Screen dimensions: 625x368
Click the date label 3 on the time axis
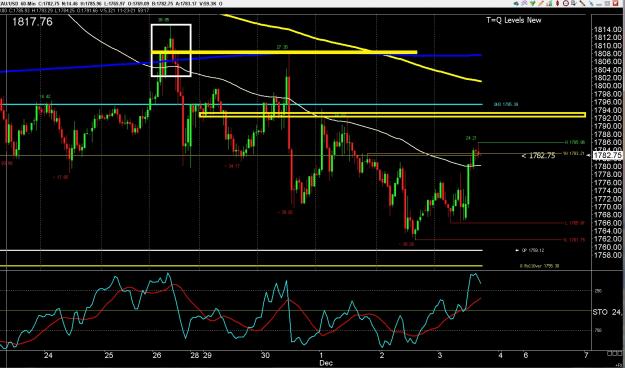pos(440,355)
